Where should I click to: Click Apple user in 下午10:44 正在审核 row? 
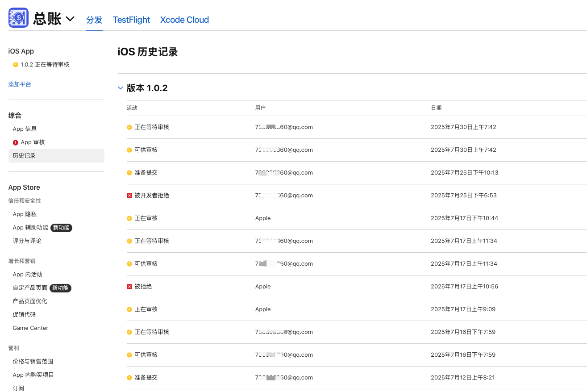coord(263,218)
